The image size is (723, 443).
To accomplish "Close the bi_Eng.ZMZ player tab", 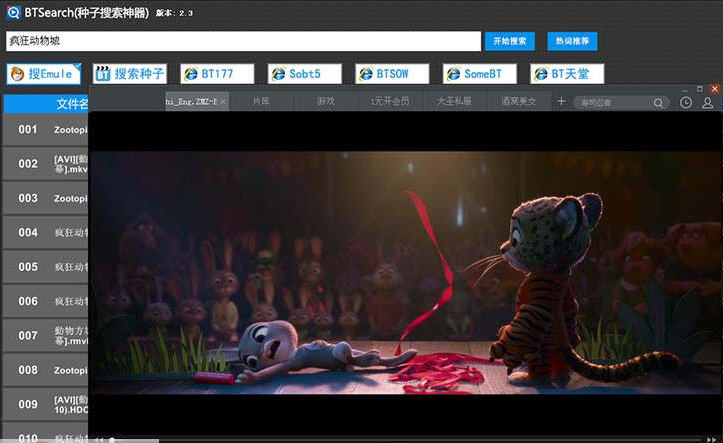I will [223, 101].
